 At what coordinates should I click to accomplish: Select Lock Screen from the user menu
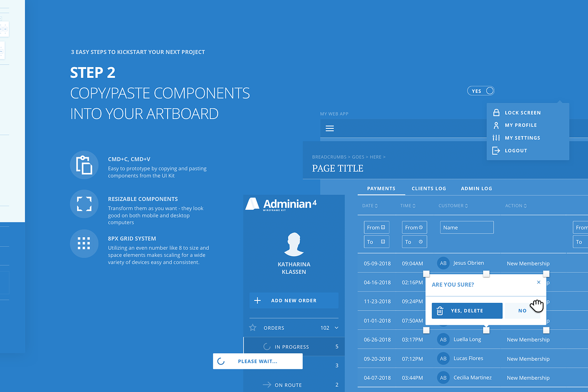[523, 113]
